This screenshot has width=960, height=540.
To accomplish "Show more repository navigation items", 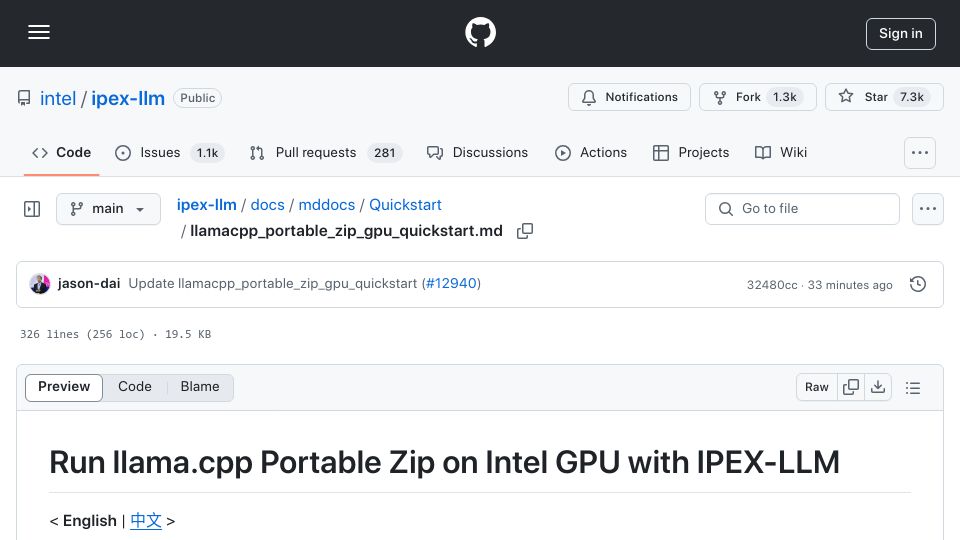I will tap(920, 152).
